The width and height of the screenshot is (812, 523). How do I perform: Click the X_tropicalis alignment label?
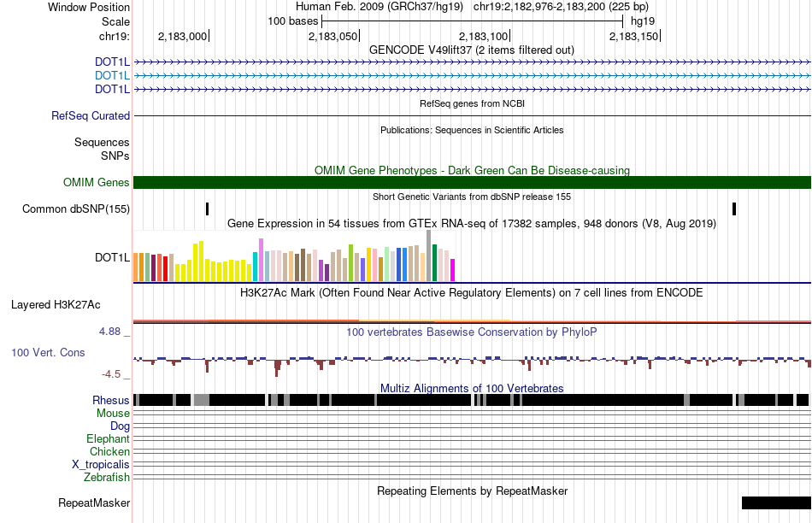coord(101,465)
